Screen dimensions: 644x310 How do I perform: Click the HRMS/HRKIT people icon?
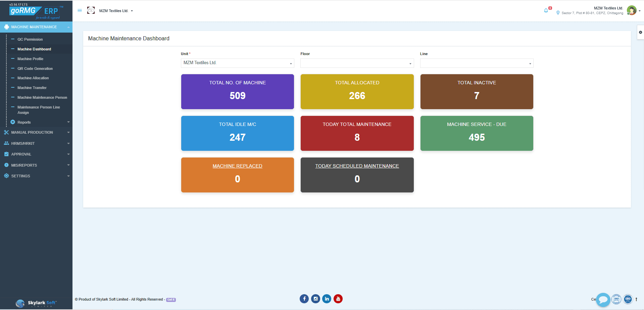coord(6,143)
